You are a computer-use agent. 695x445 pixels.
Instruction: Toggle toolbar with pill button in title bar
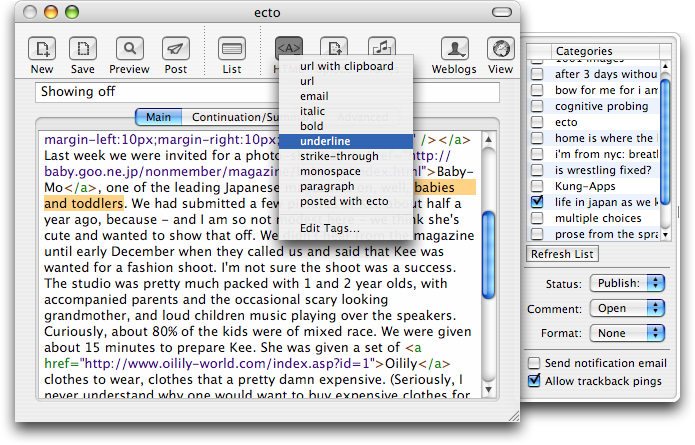tap(502, 12)
